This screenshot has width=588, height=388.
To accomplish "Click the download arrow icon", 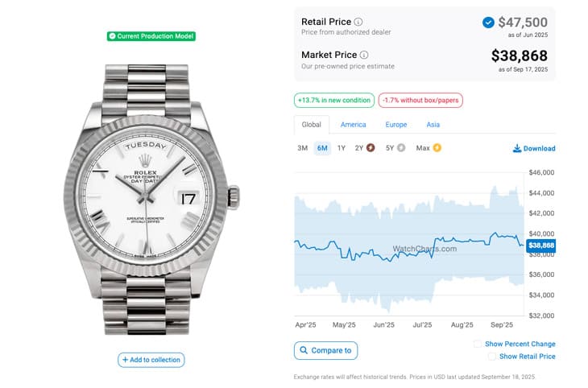I will click(x=516, y=148).
